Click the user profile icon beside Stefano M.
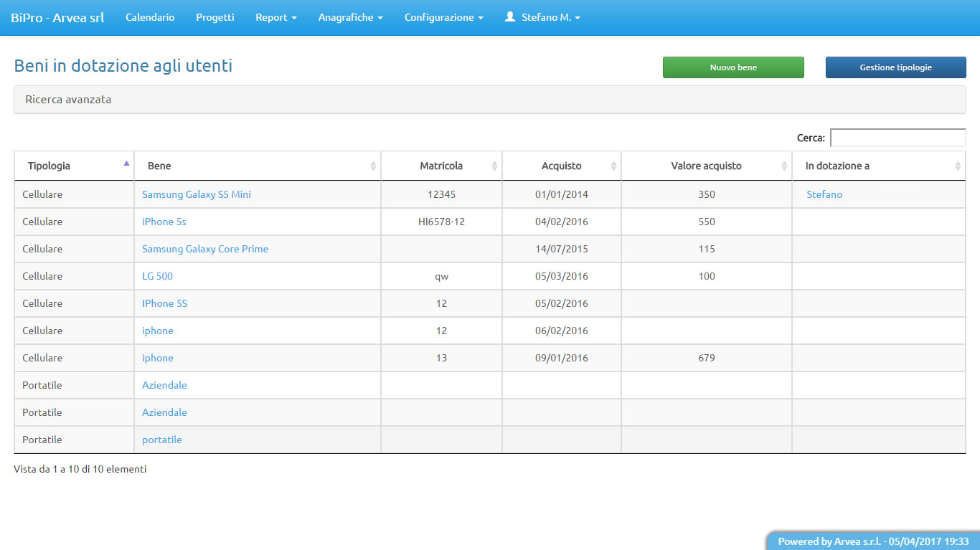 click(x=510, y=17)
